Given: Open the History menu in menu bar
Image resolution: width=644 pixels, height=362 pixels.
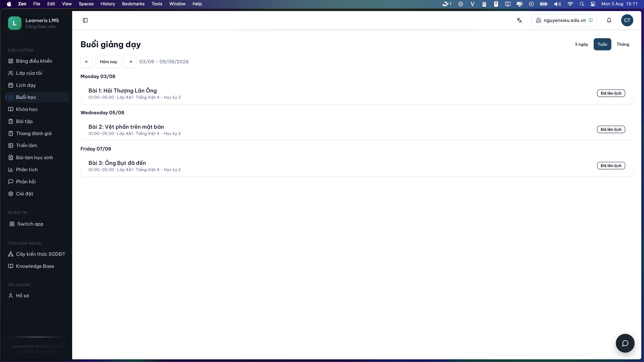Looking at the screenshot, I should tap(108, 4).
